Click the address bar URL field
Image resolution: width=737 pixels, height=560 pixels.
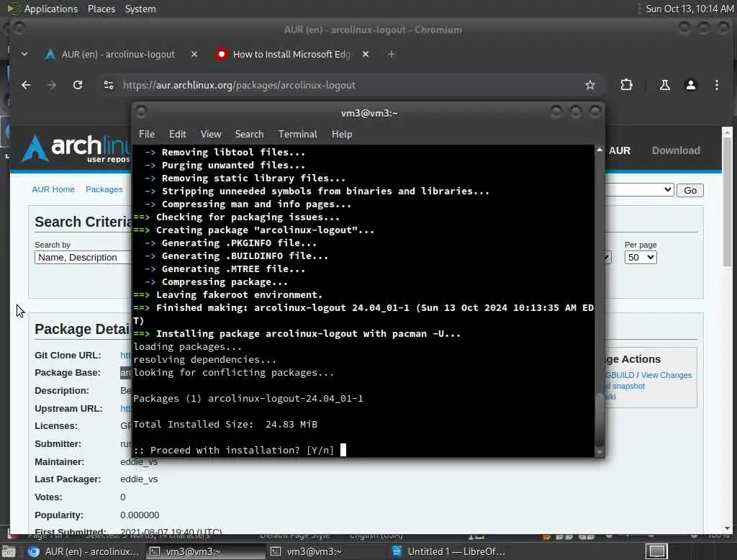(348, 85)
